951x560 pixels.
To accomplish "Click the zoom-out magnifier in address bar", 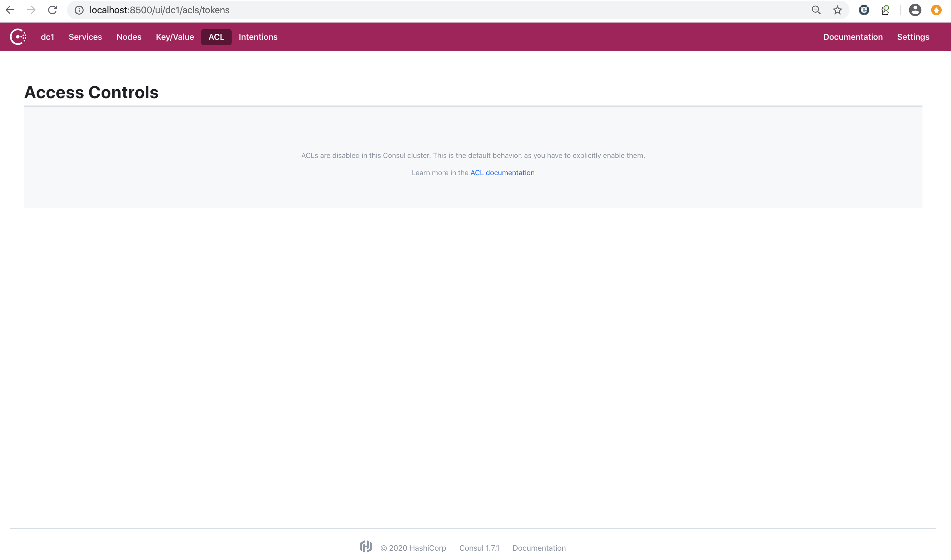I will tap(816, 10).
